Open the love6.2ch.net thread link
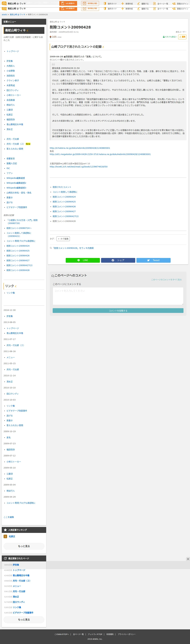The image size is (190, 644). [x=79, y=167]
